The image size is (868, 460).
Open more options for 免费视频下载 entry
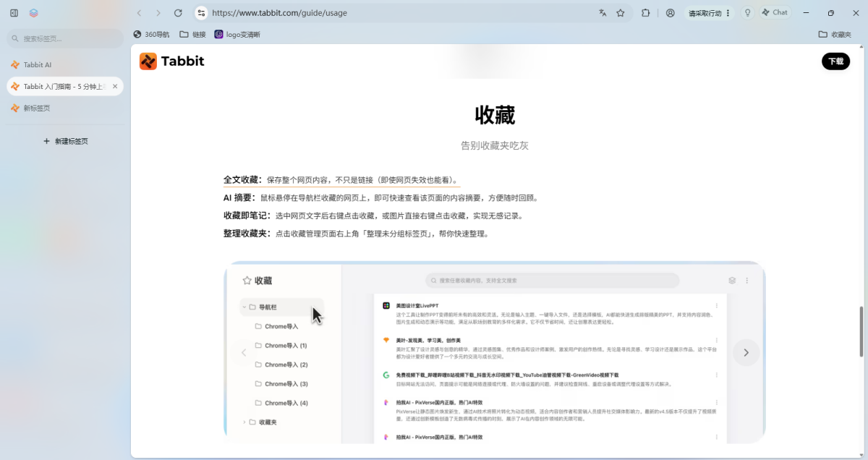[717, 375]
